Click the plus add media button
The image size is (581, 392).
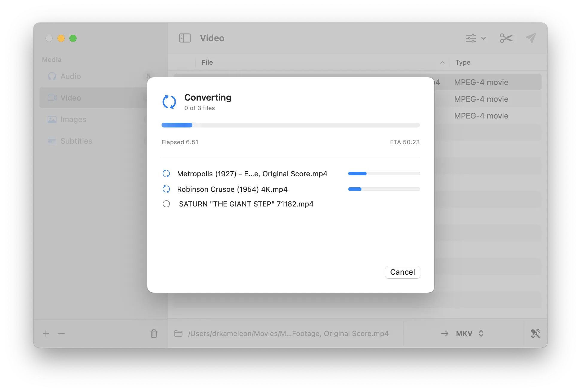pyautogui.click(x=46, y=333)
